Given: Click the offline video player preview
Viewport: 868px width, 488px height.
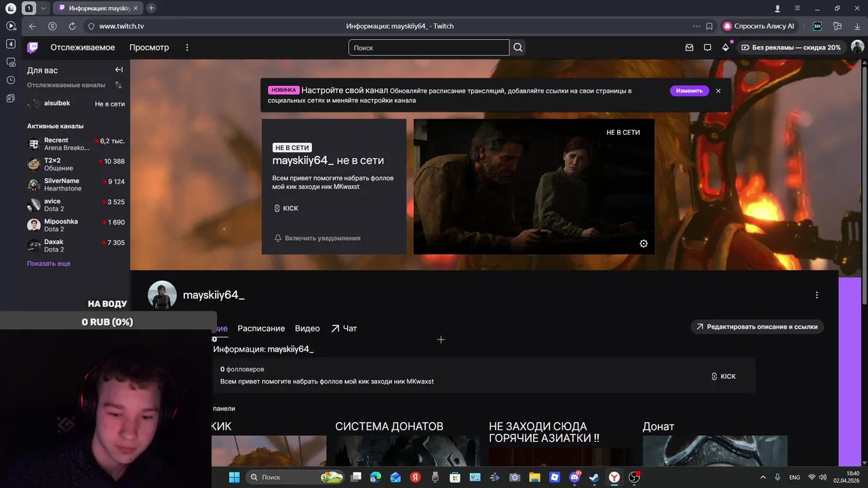Looking at the screenshot, I should coord(534,186).
